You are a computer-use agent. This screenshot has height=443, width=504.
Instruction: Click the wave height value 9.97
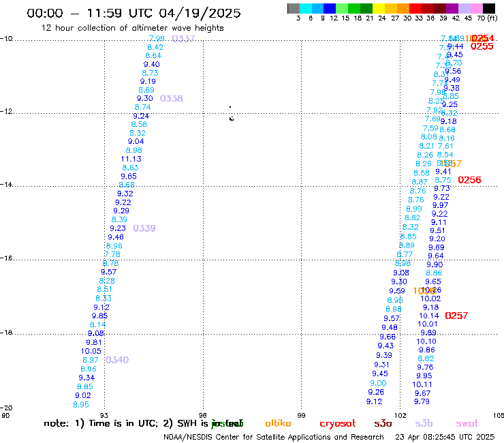(x=440, y=205)
